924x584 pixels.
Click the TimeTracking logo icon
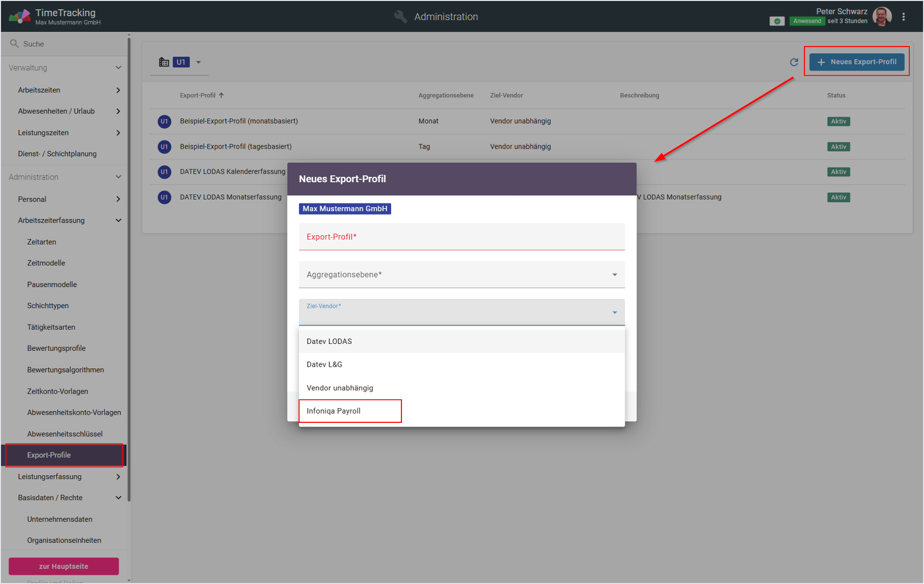(19, 17)
